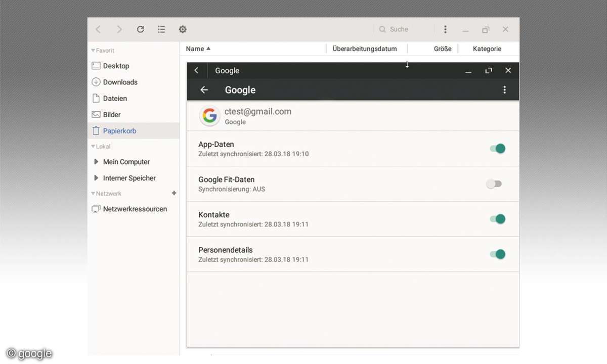Image resolution: width=607 pixels, height=364 pixels.
Task: Open Google settings three-dot menu
Action: [x=504, y=89]
